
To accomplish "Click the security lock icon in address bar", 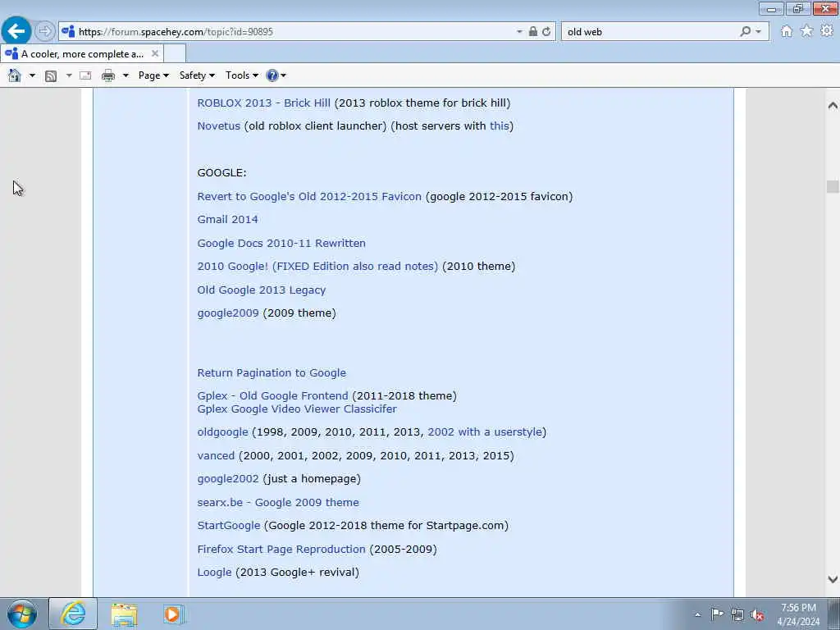I will [533, 32].
